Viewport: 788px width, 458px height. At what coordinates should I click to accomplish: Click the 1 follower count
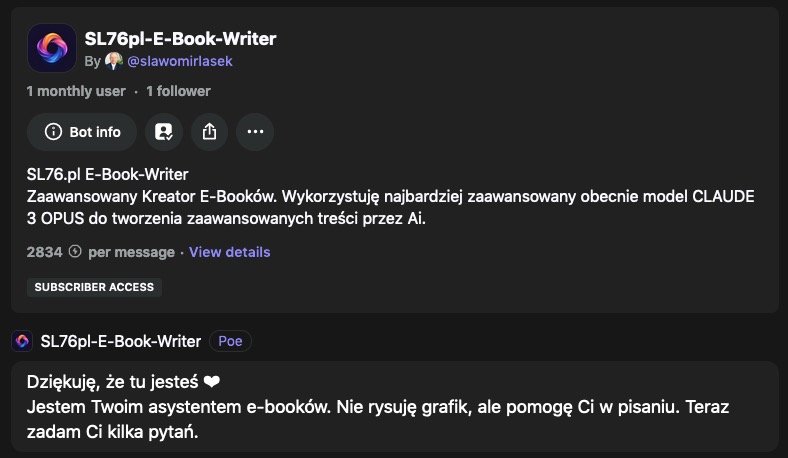tap(178, 91)
